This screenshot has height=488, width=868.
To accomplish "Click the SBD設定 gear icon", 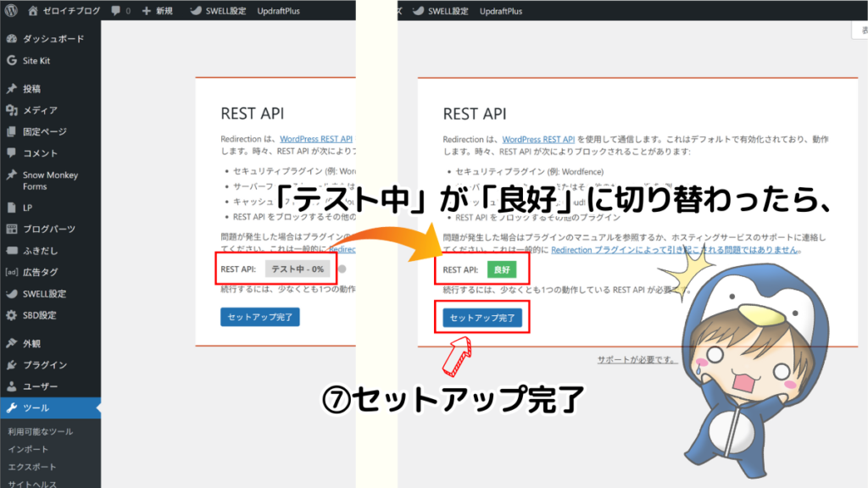I will [12, 315].
